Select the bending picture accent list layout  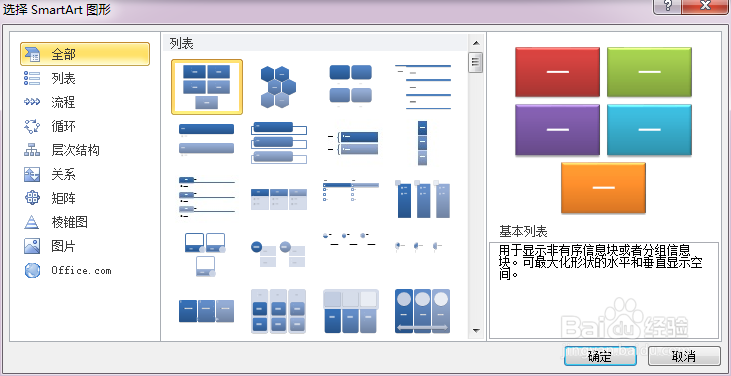point(205,255)
